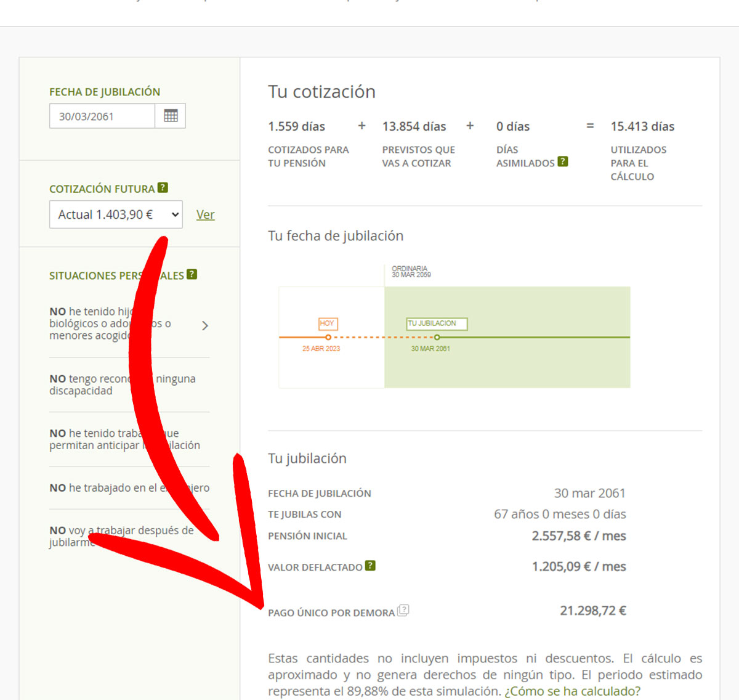Select the early retirement jobs option
This screenshot has width=739, height=700.
click(124, 439)
